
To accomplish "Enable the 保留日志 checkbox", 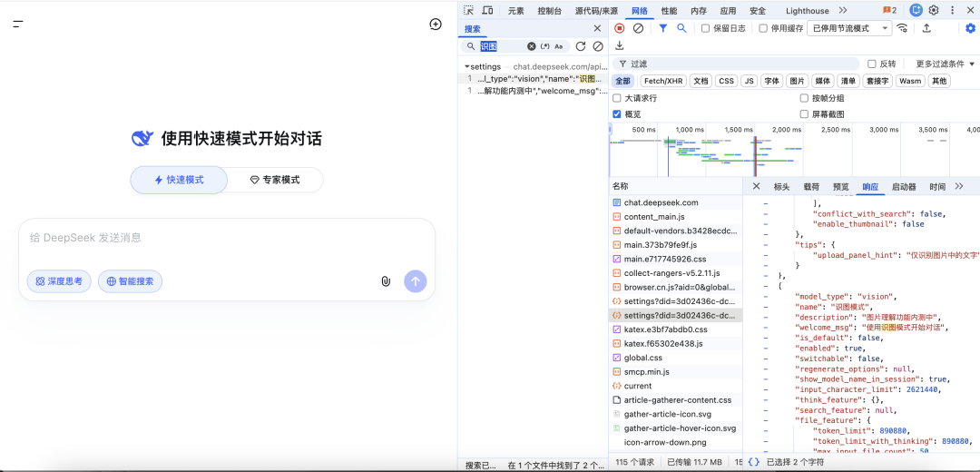I will pyautogui.click(x=706, y=28).
